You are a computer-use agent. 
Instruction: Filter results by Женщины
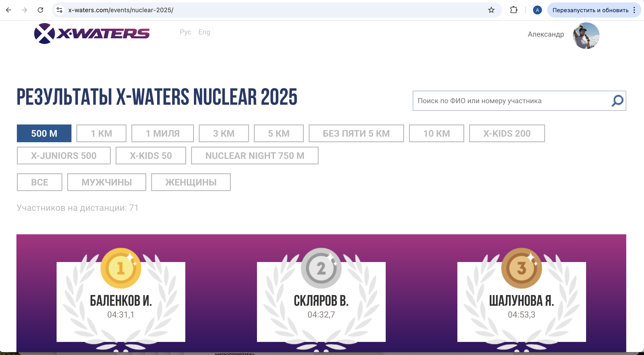click(191, 182)
